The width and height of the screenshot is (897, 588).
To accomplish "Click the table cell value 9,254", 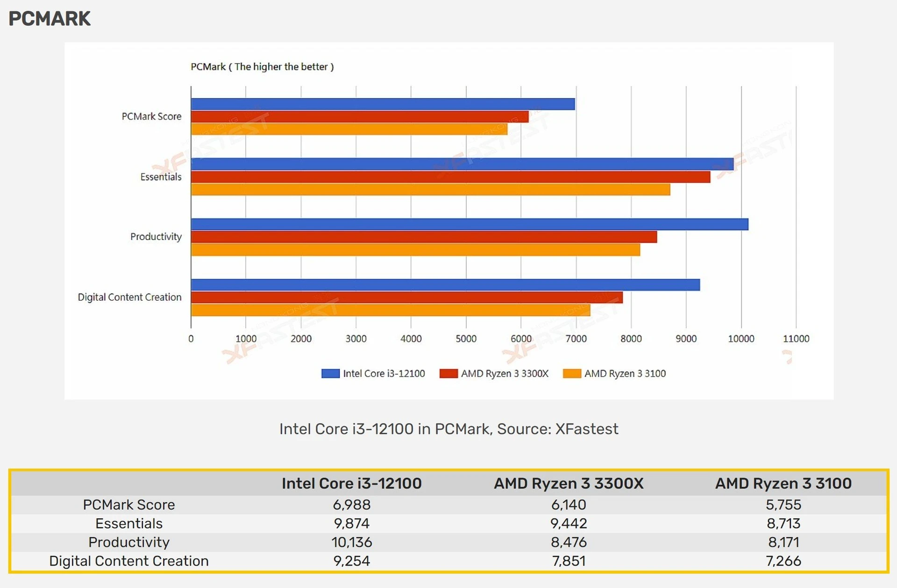I will pyautogui.click(x=352, y=561).
